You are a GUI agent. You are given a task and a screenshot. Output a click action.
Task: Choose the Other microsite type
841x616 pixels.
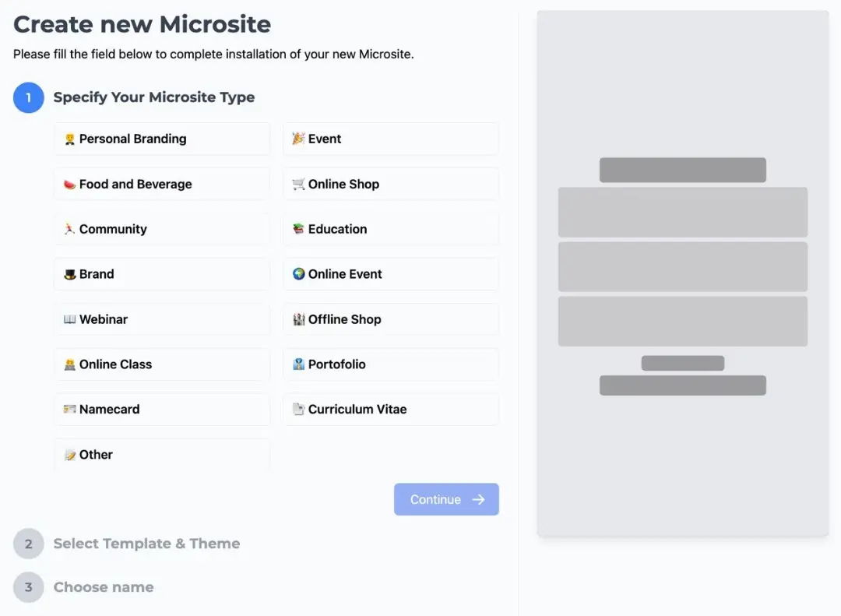pos(162,455)
